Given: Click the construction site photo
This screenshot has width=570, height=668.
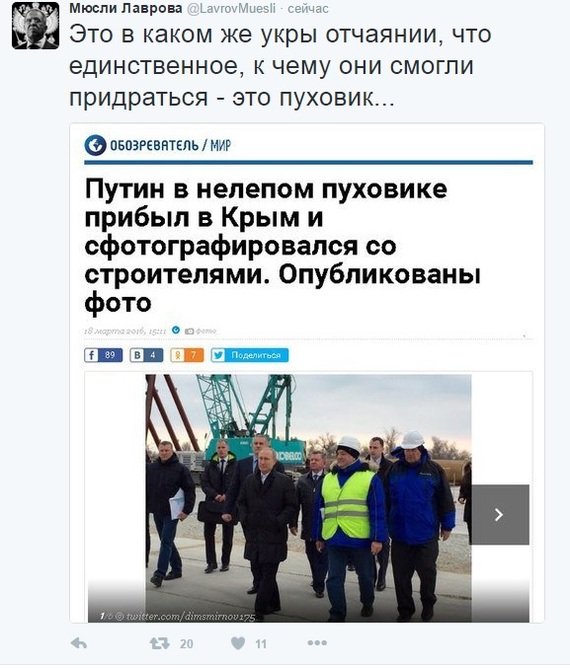Looking at the screenshot, I should (x=308, y=498).
